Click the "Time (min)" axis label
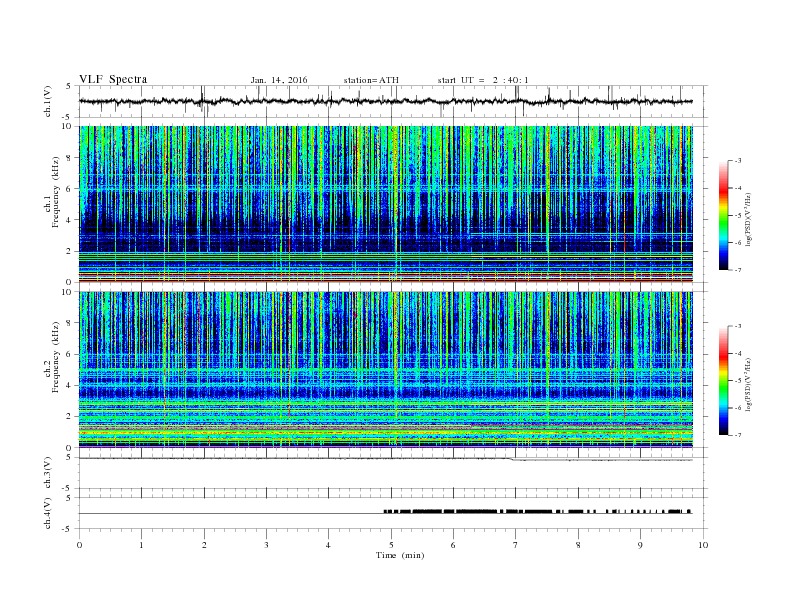Viewport: 792px width, 612px height. 400,555
